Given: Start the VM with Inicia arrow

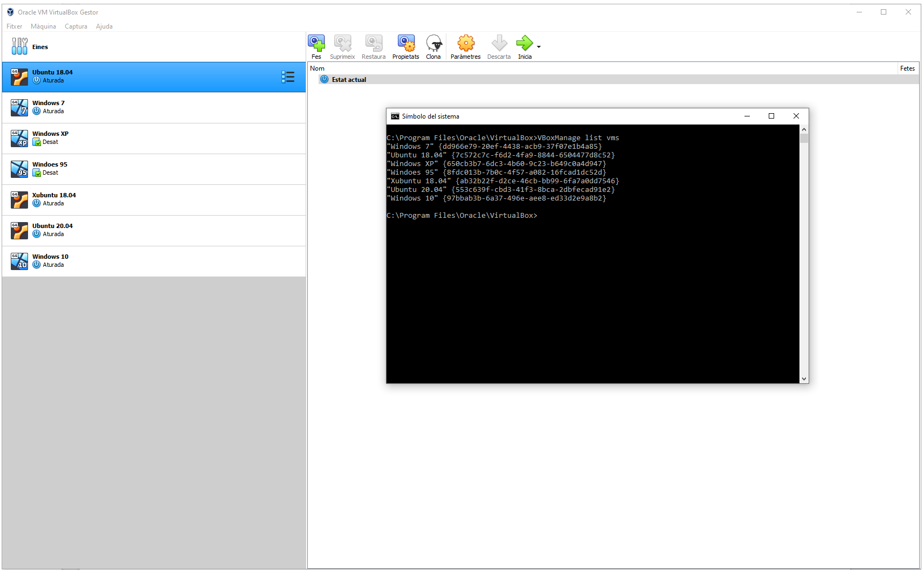Looking at the screenshot, I should pyautogui.click(x=524, y=44).
